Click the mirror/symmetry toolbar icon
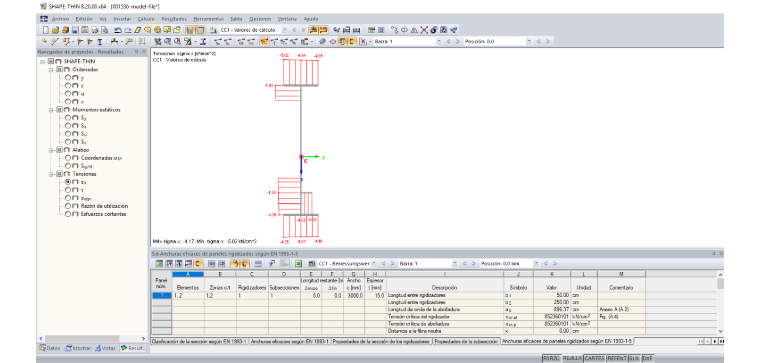The width and height of the screenshot is (760, 363). (x=414, y=30)
